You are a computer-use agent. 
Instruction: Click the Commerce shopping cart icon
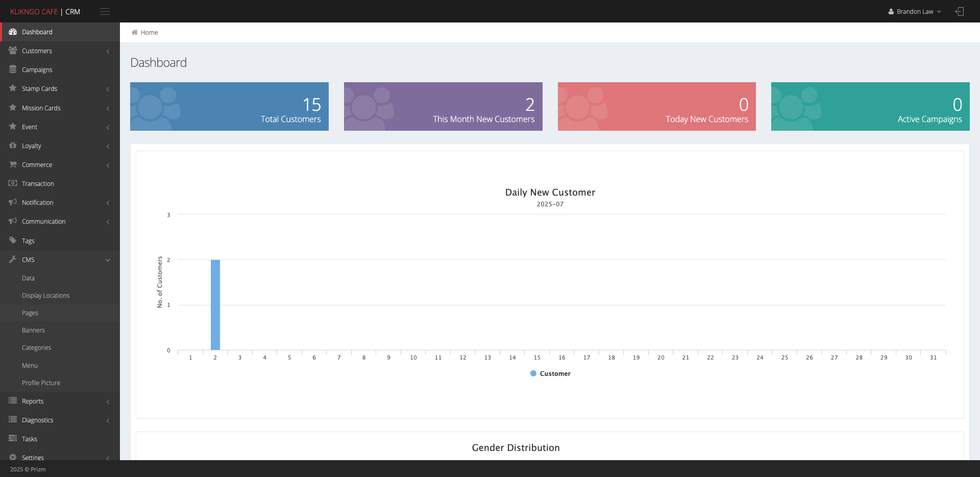pos(13,164)
